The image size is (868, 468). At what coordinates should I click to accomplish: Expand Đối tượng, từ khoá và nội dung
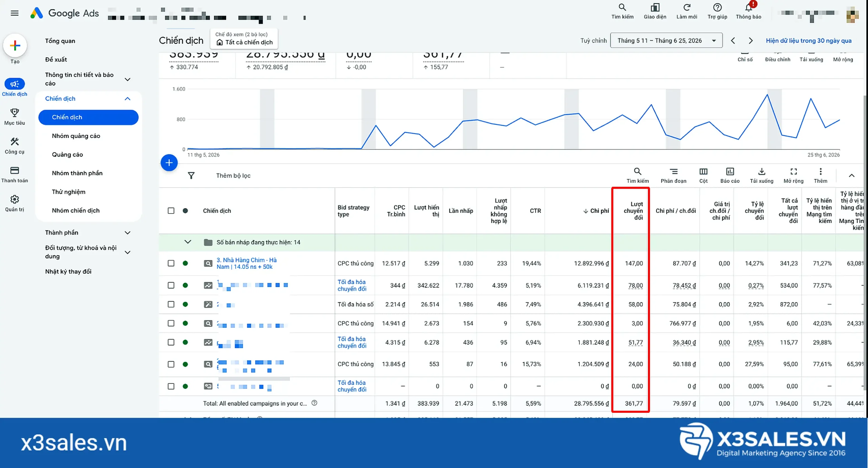(x=127, y=252)
